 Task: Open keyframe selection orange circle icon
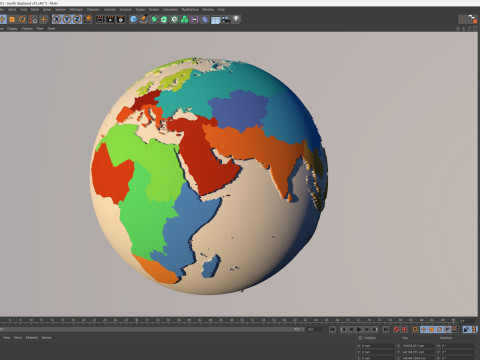[x=415, y=329]
